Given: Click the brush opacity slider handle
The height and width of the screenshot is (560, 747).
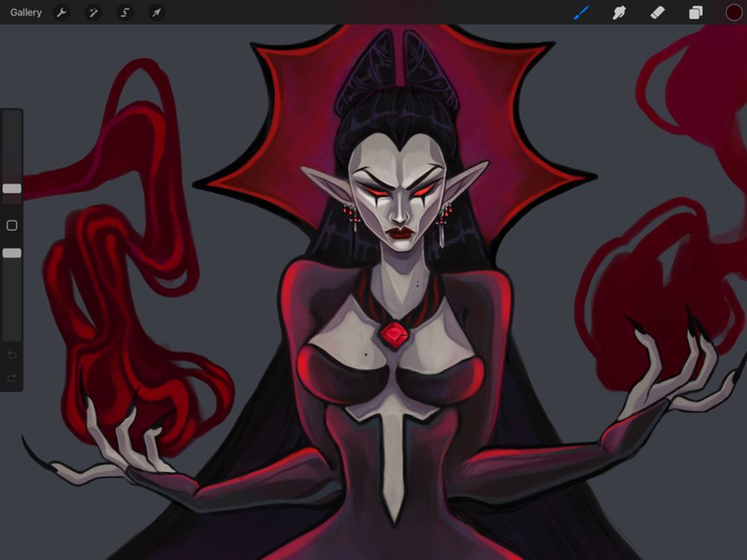Looking at the screenshot, I should [12, 253].
